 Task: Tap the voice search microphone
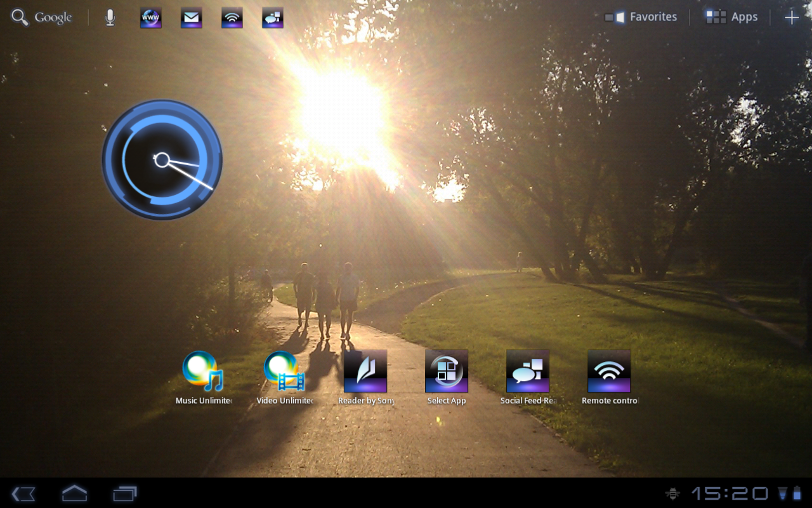click(x=110, y=17)
